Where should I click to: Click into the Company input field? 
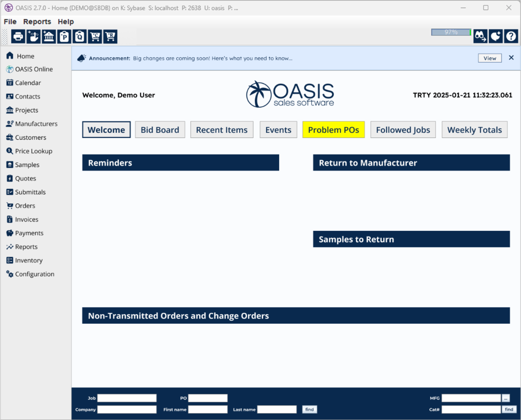click(127, 410)
